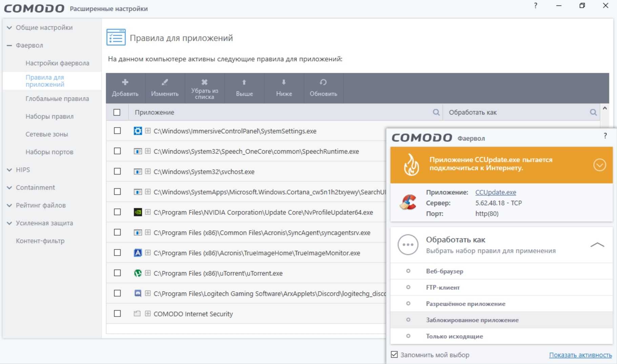Open Глобальные правила in sidebar
This screenshot has height=364, width=617.
(57, 99)
